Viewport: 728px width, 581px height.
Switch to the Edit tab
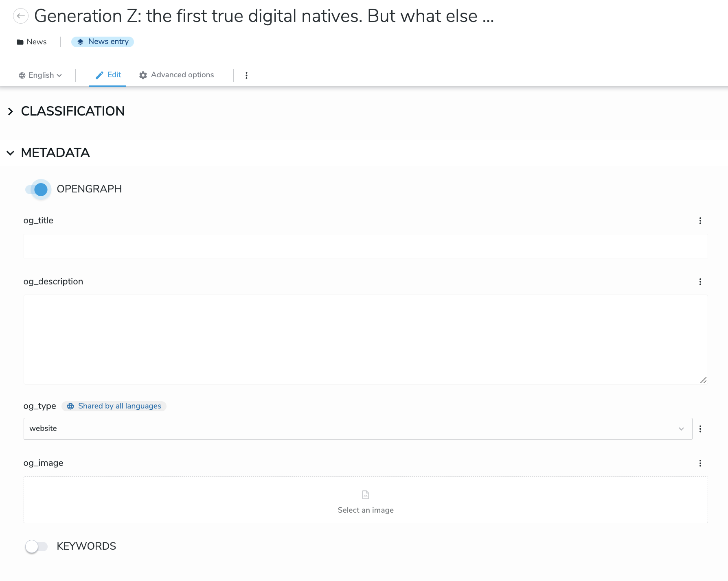108,75
